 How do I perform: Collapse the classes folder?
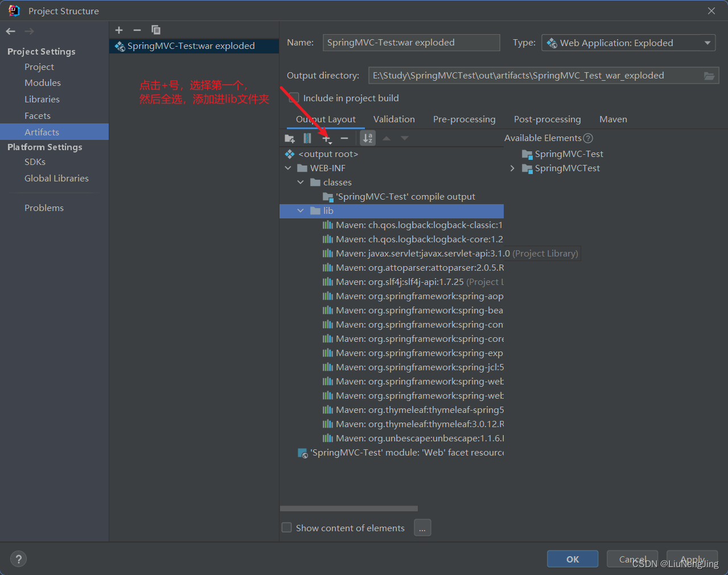pos(301,183)
